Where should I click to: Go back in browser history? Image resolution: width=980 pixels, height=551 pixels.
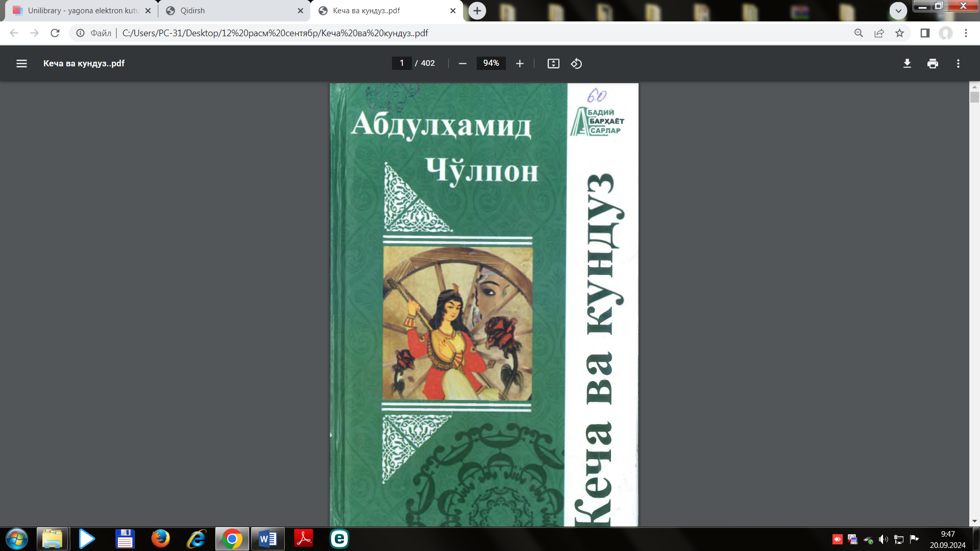point(14,33)
